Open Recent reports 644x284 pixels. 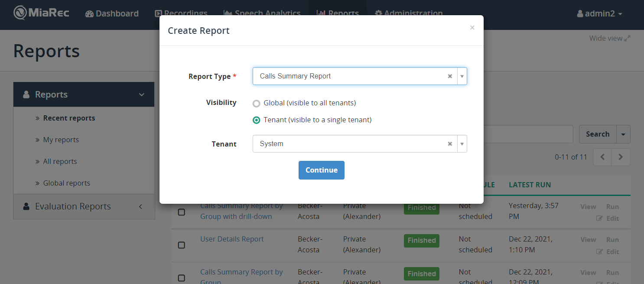click(69, 118)
